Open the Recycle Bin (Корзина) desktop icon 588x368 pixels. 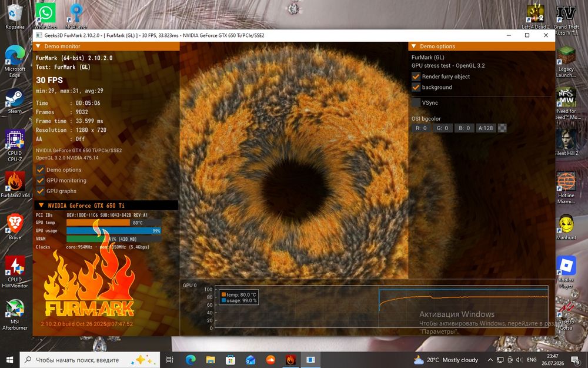15,15
